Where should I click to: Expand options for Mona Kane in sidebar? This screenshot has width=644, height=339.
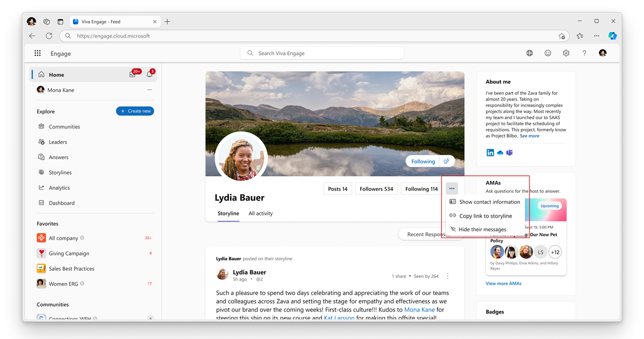pyautogui.click(x=149, y=90)
